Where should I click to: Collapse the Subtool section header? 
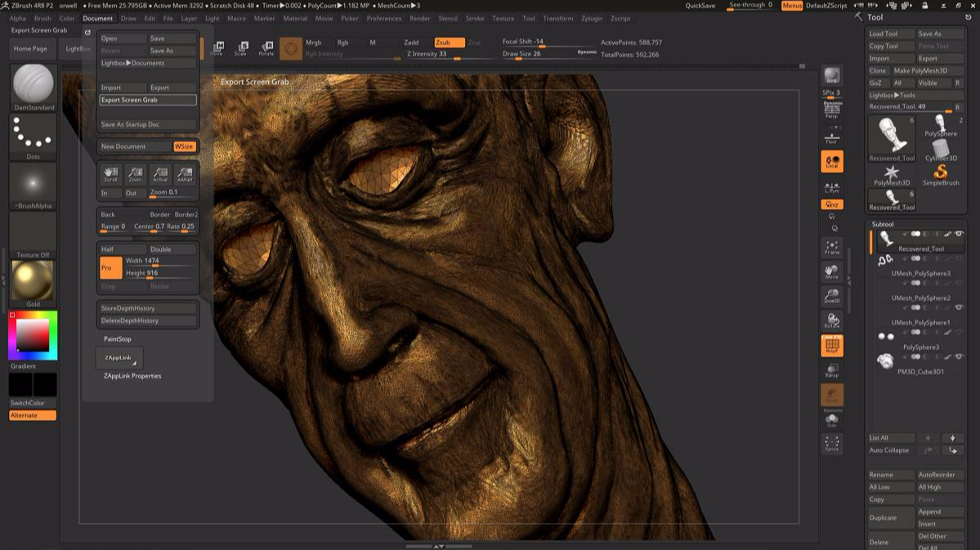883,224
